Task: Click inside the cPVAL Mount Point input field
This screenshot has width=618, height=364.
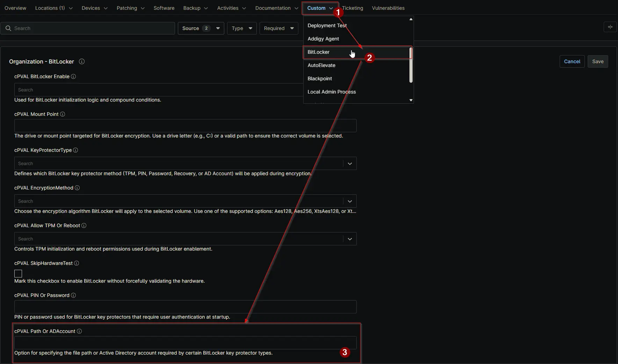Action: [185, 126]
